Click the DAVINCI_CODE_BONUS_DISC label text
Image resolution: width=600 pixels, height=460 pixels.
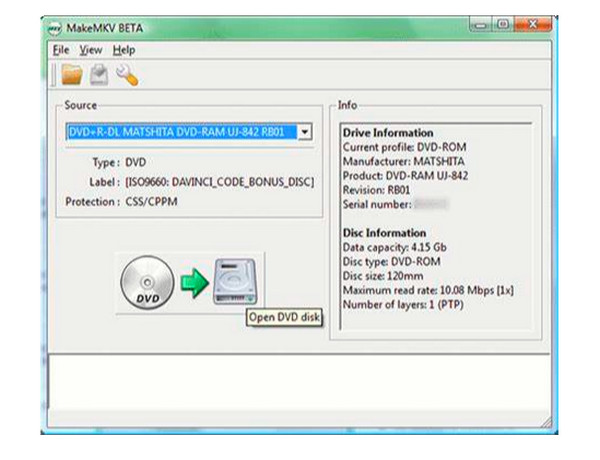click(x=220, y=182)
